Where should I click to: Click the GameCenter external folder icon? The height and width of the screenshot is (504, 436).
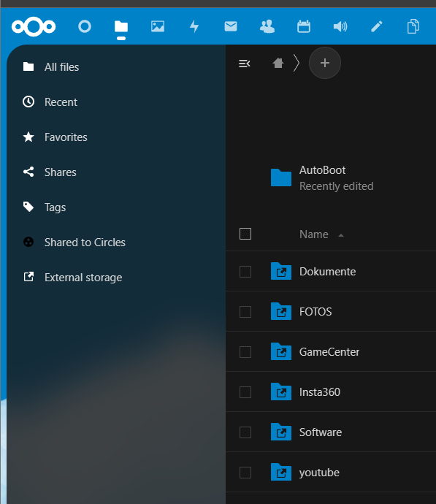click(x=281, y=351)
